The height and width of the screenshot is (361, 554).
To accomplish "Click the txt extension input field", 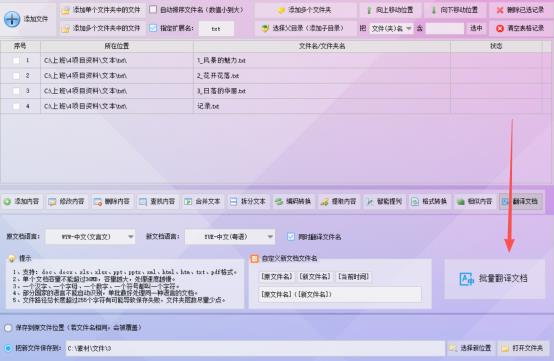I will 216,29.
